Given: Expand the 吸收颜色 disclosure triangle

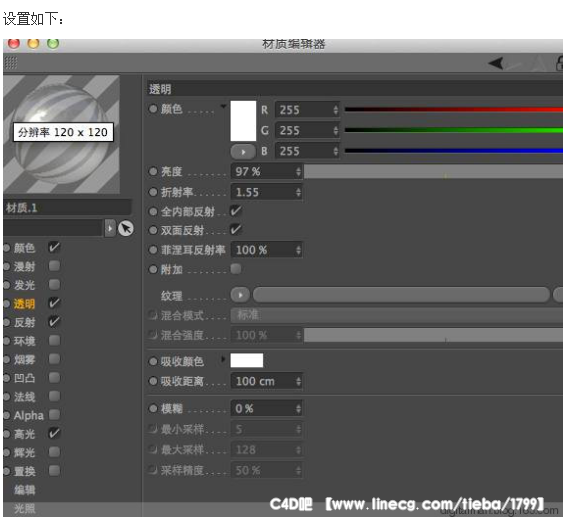Looking at the screenshot, I should coord(223,360).
